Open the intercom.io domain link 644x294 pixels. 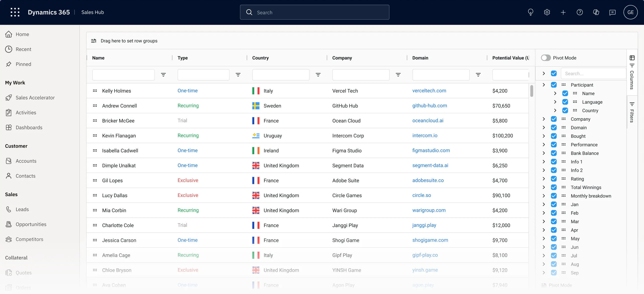coord(425,136)
